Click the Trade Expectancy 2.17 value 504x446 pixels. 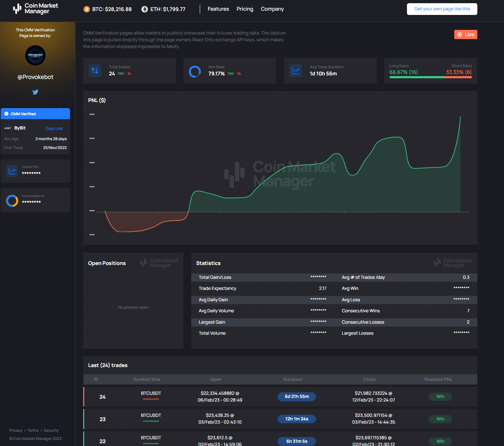coord(323,288)
